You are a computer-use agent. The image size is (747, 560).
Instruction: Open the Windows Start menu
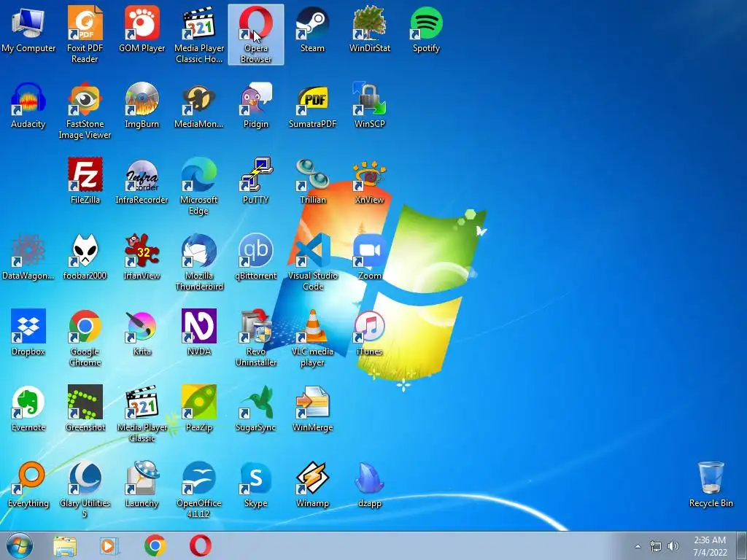(x=19, y=545)
